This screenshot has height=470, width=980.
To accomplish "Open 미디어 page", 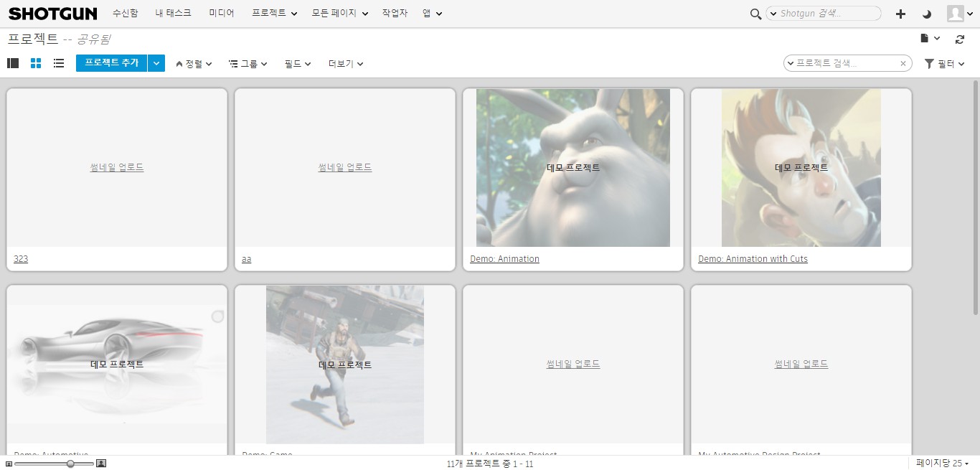I will click(222, 14).
